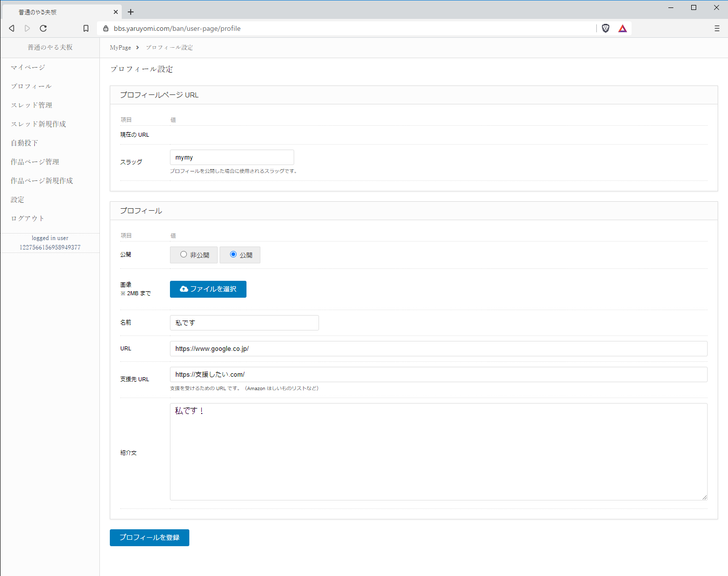Open スレッド管理 in the sidebar
This screenshot has height=576, width=728.
coord(31,105)
